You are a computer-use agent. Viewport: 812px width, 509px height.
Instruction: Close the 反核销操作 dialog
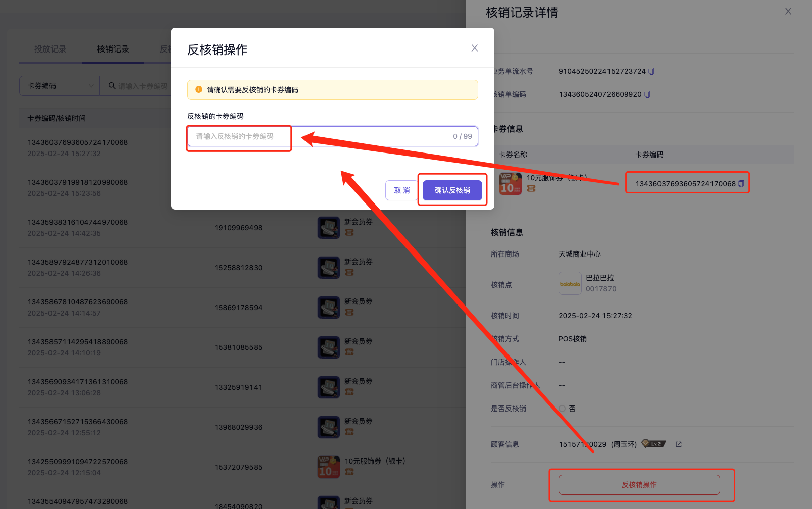[474, 48]
